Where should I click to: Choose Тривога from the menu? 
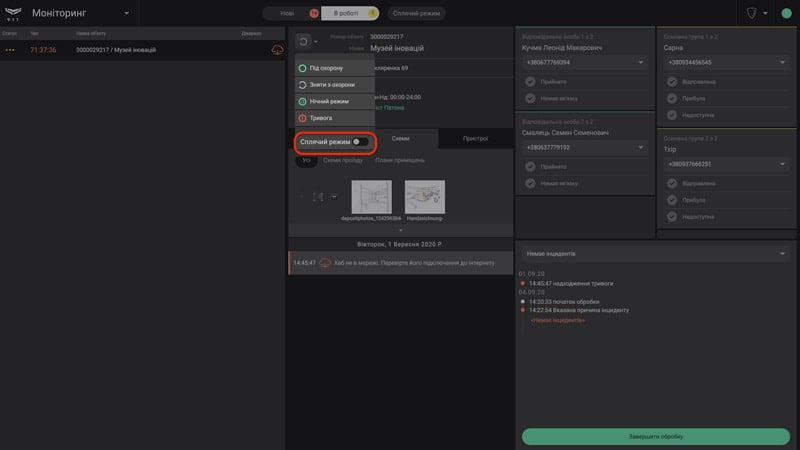[335, 118]
